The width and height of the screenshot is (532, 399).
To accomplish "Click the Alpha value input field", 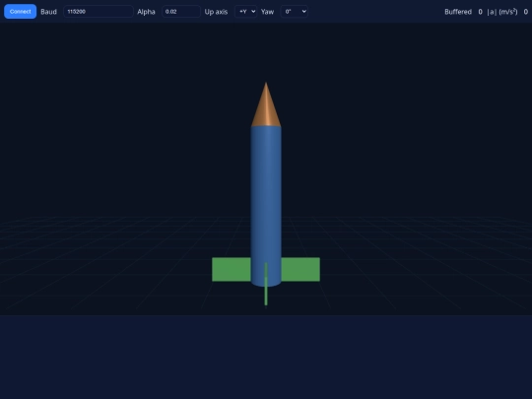I will 181,12.
